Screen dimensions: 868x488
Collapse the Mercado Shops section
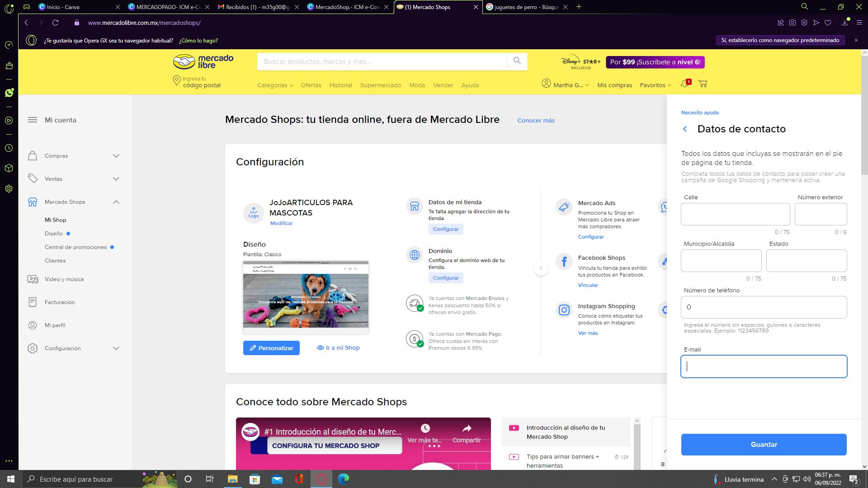(116, 202)
